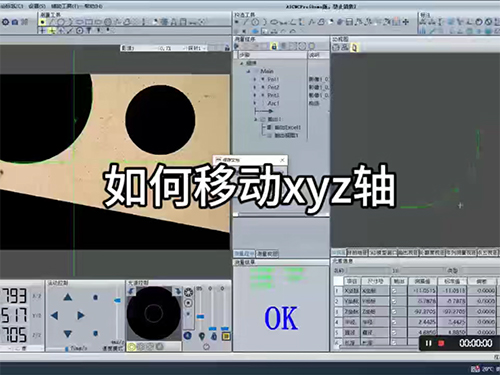
Task: Click the blue OK measurement result
Action: (x=281, y=318)
